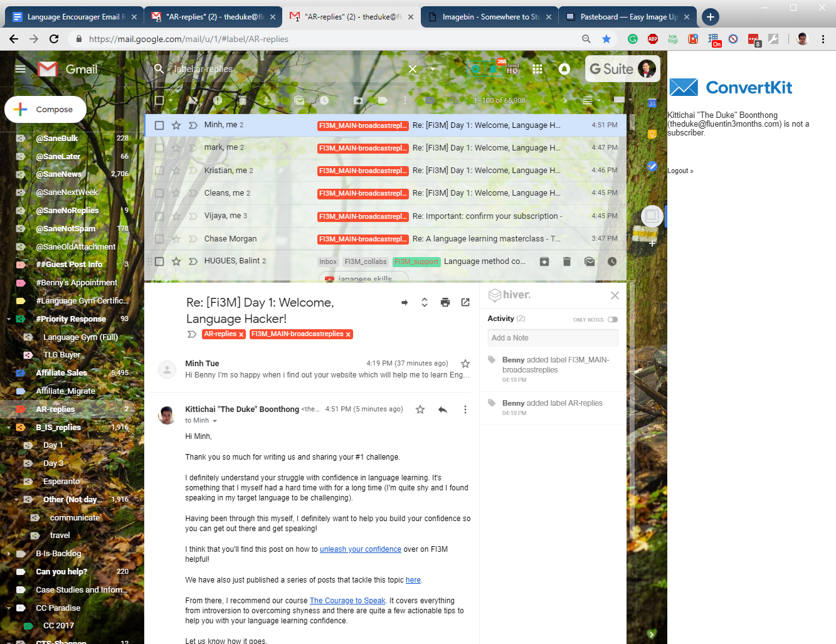Bookmark this page with the star icon
Image resolution: width=836 pixels, height=644 pixels.
pos(606,39)
